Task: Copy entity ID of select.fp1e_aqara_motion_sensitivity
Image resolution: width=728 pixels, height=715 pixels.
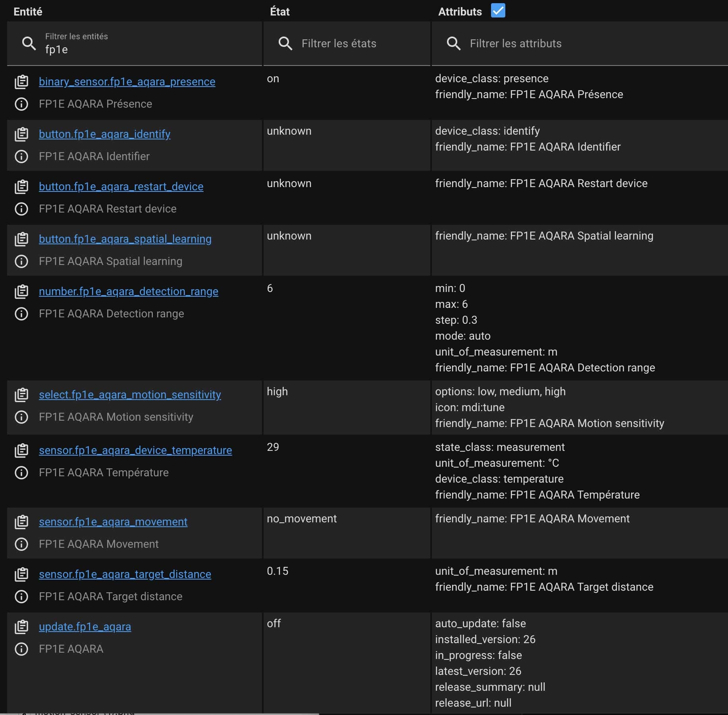Action: tap(21, 395)
